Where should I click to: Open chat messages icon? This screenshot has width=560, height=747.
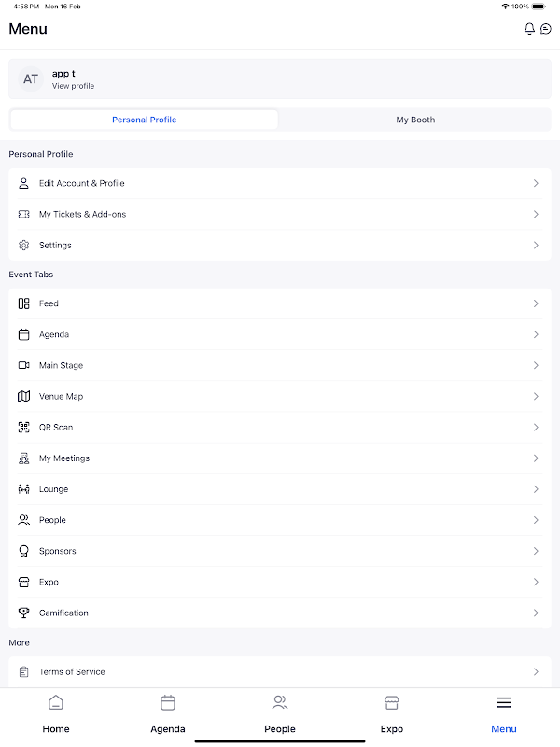[x=546, y=29]
